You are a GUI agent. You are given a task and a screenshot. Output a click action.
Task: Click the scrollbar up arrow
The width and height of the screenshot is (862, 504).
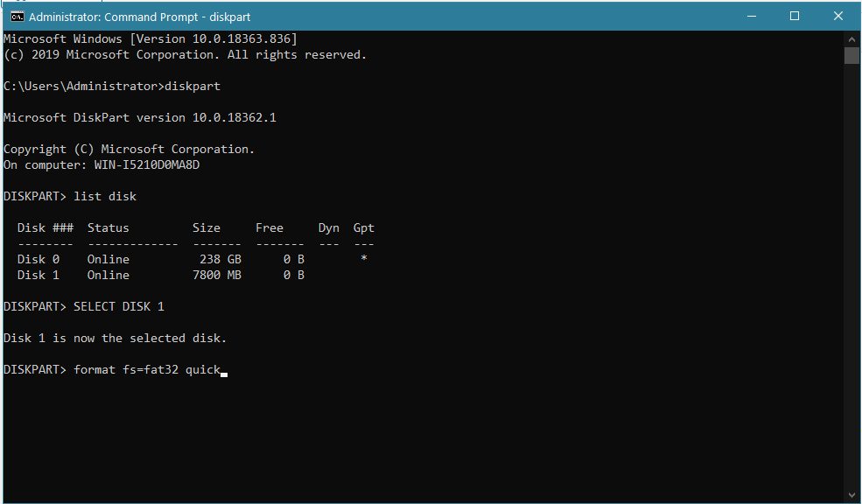click(x=851, y=39)
